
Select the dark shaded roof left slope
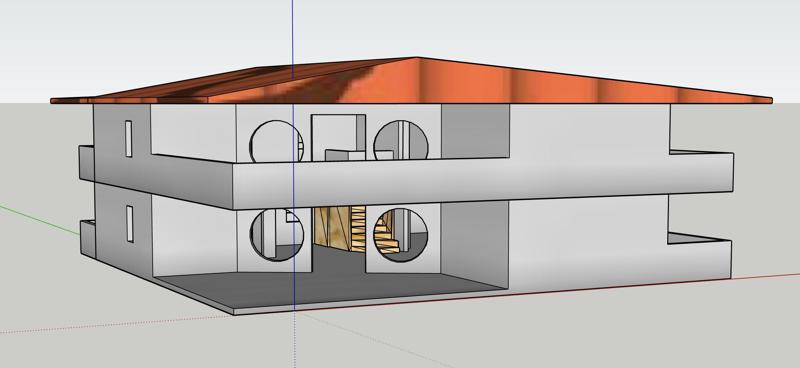224,84
